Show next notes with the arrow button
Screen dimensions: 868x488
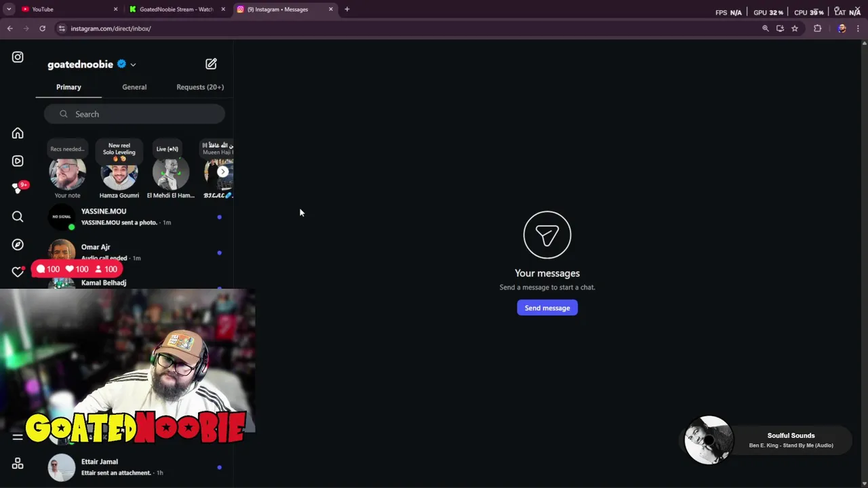222,171
